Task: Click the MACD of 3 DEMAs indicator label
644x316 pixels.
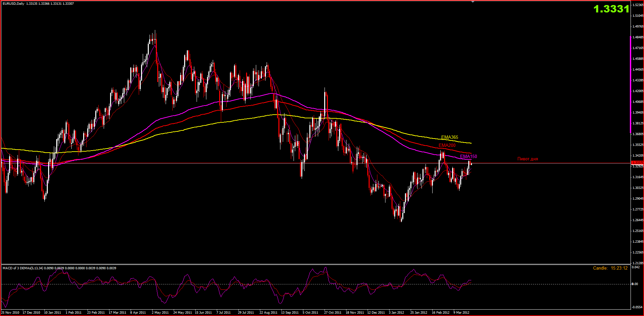Action: point(23,268)
